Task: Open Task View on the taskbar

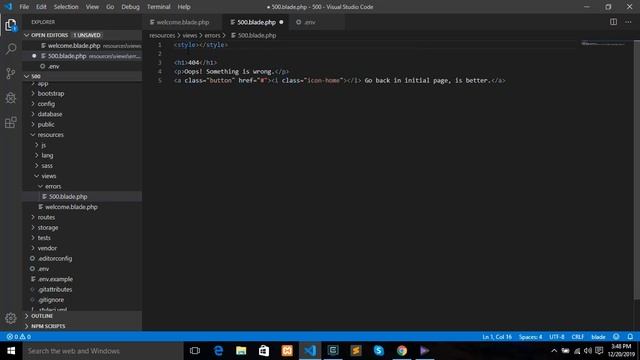Action: pos(195,351)
